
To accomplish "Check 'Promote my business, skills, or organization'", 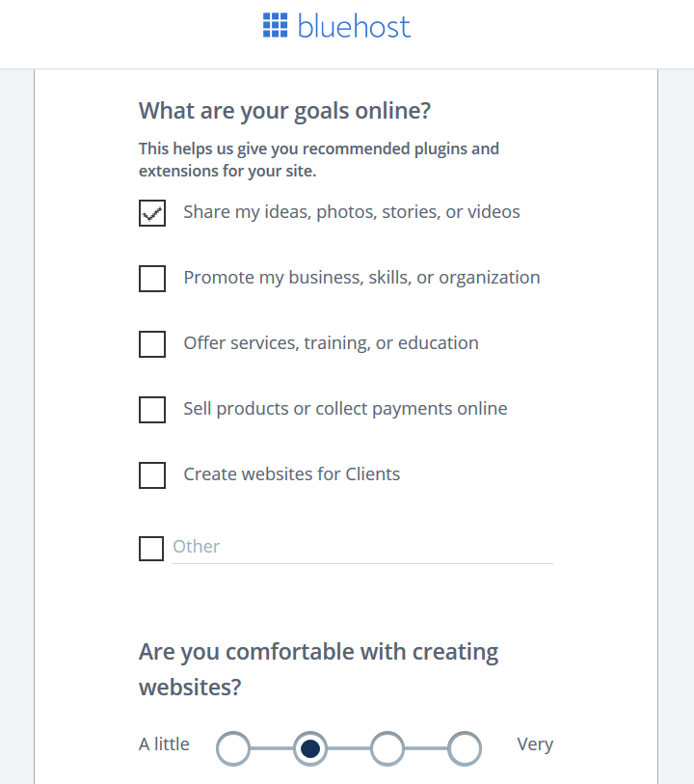I will click(x=151, y=279).
